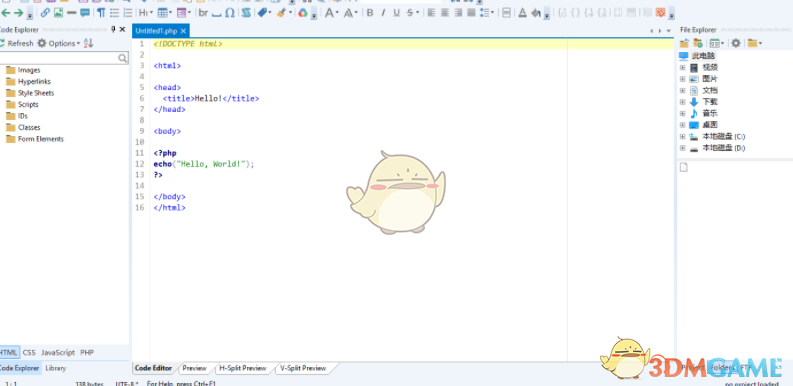Image resolution: width=793 pixels, height=386 pixels.
Task: Switch to V-Split Preview tab
Action: [x=303, y=368]
